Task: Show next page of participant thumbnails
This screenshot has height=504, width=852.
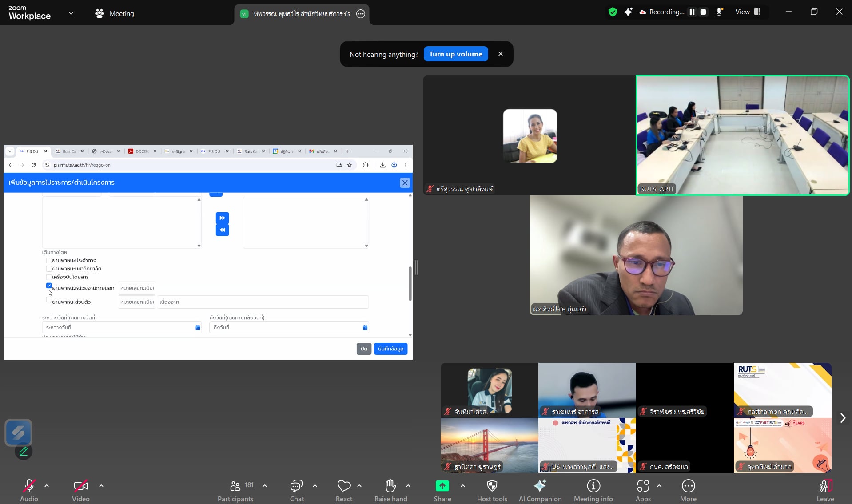Action: [842, 418]
